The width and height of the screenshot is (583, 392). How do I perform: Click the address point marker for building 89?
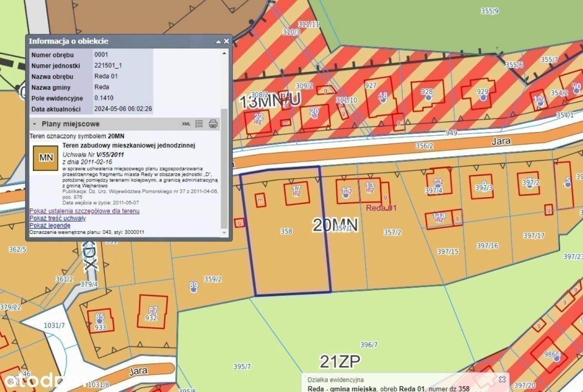tap(194, 288)
